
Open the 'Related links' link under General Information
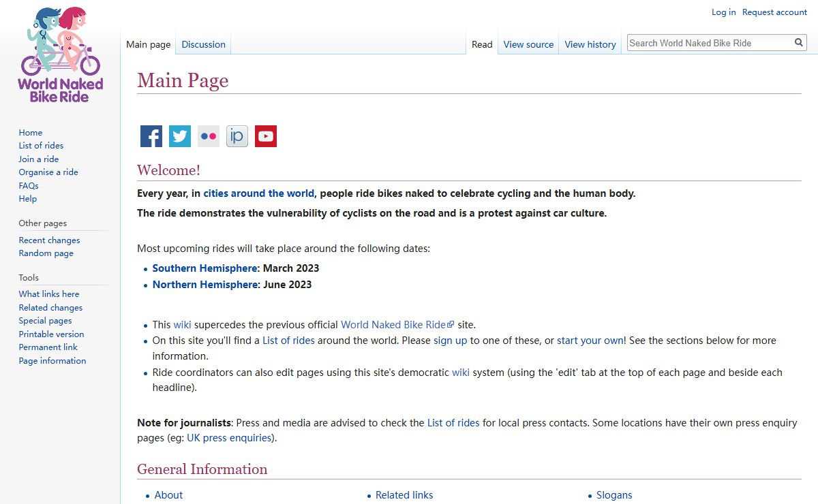(404, 495)
